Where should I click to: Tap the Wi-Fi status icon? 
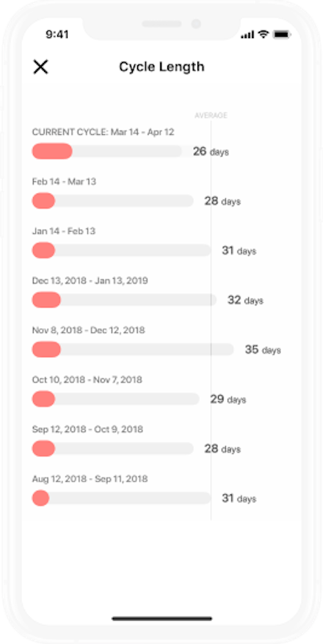(x=264, y=34)
